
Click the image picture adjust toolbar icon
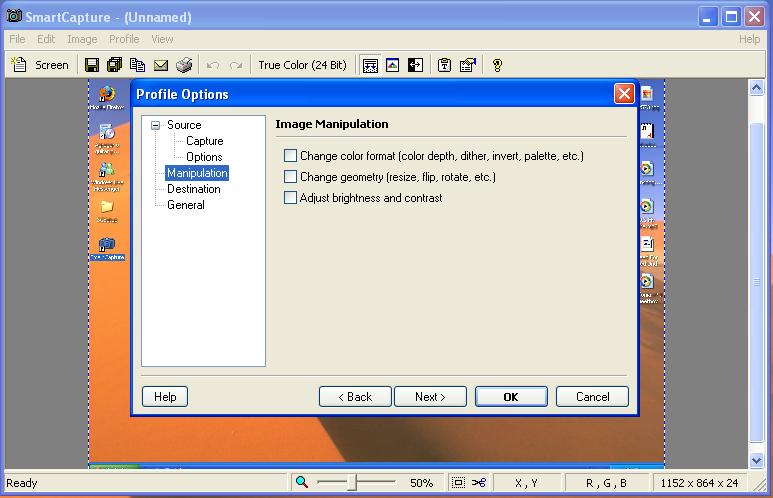[x=392, y=65]
